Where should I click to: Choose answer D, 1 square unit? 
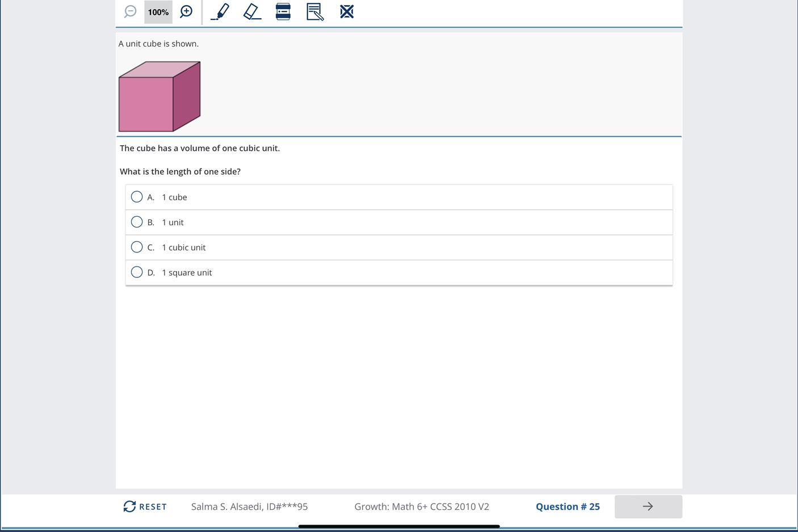pyautogui.click(x=399, y=272)
